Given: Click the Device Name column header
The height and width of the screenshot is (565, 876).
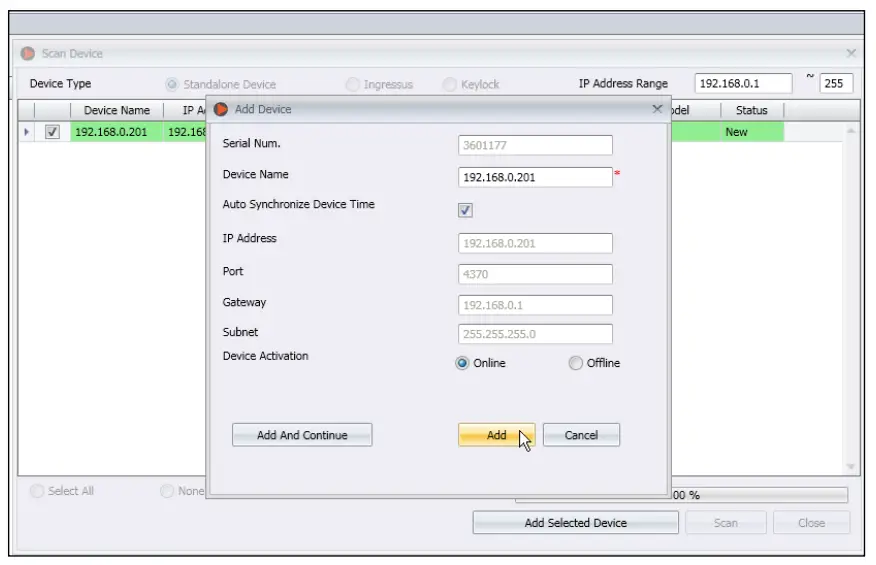Looking at the screenshot, I should point(117,110).
